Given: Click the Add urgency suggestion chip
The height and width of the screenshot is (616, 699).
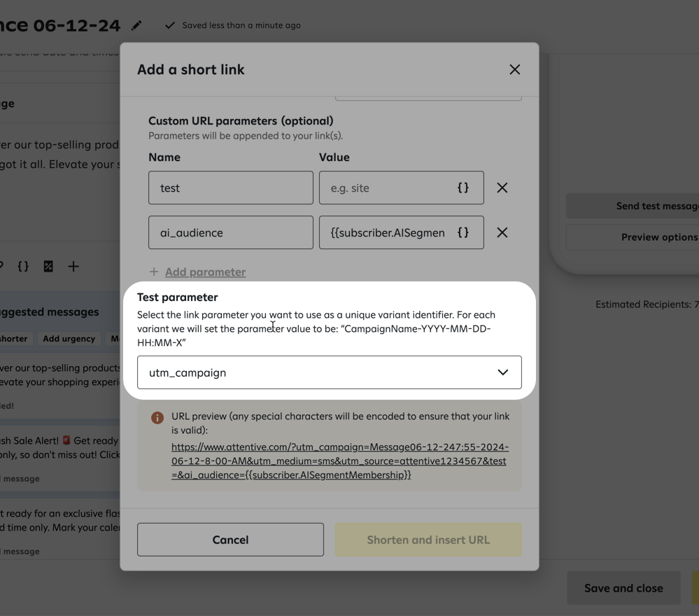Looking at the screenshot, I should pos(69,339).
